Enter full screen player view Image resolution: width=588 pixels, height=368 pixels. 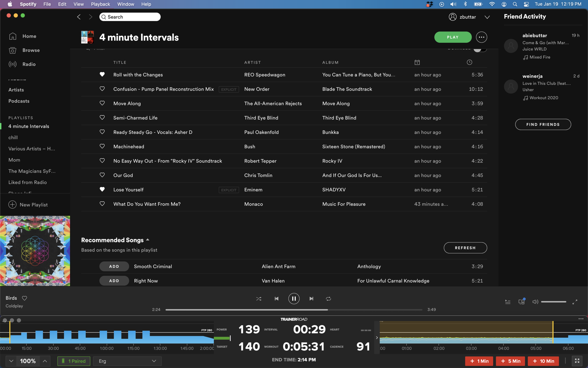tap(575, 302)
